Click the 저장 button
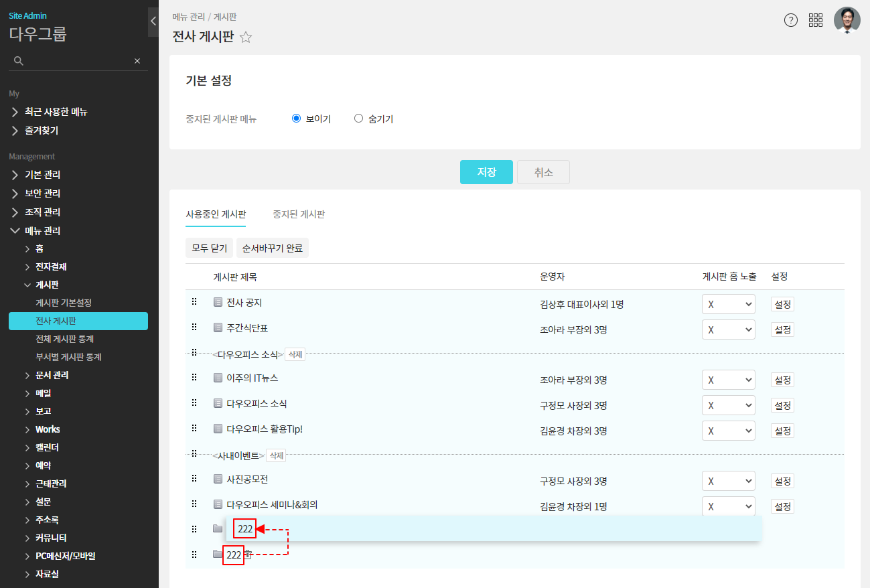 coord(486,172)
